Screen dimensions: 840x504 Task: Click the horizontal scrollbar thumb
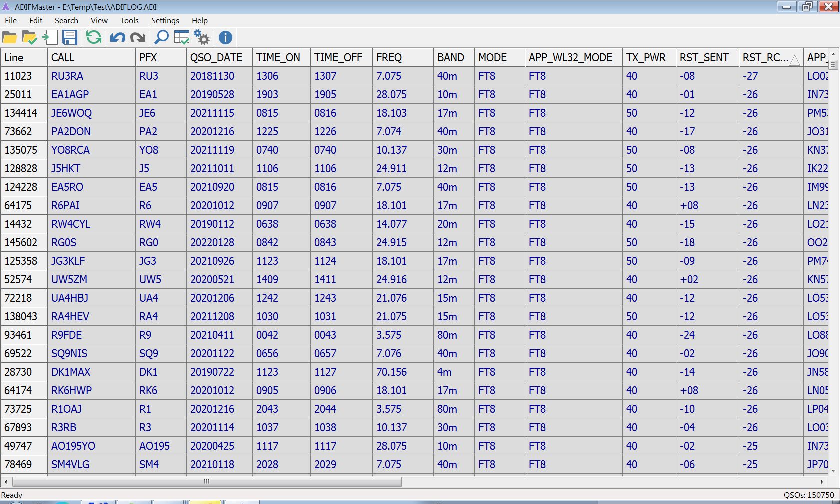point(207,482)
